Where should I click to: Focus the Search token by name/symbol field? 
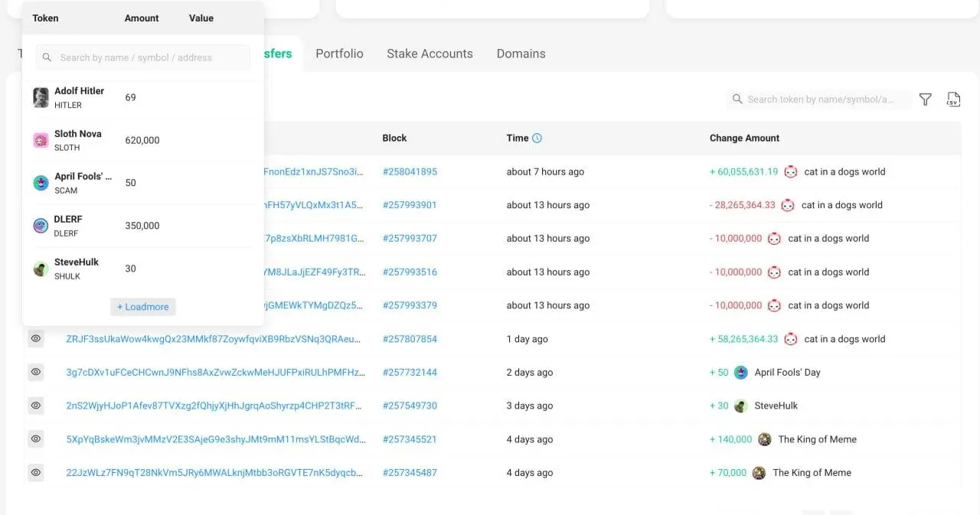819,99
